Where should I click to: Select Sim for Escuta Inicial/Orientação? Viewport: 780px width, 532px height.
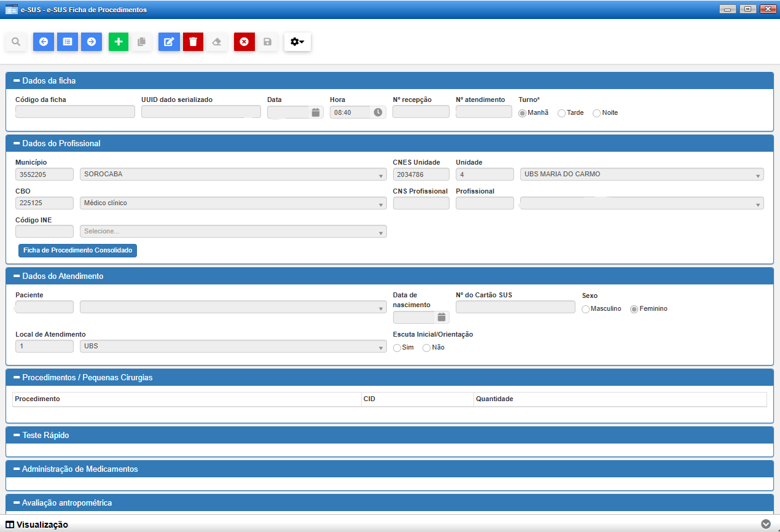tap(397, 348)
